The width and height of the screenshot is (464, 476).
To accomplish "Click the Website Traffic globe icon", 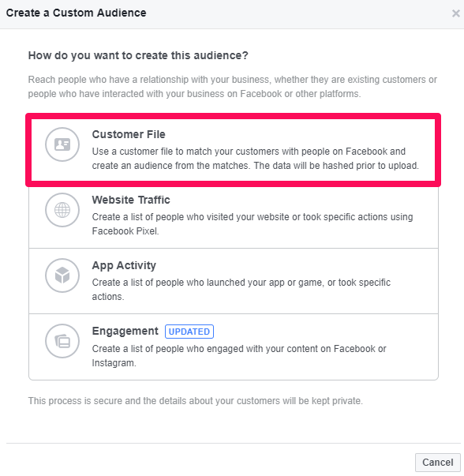I will point(62,210).
